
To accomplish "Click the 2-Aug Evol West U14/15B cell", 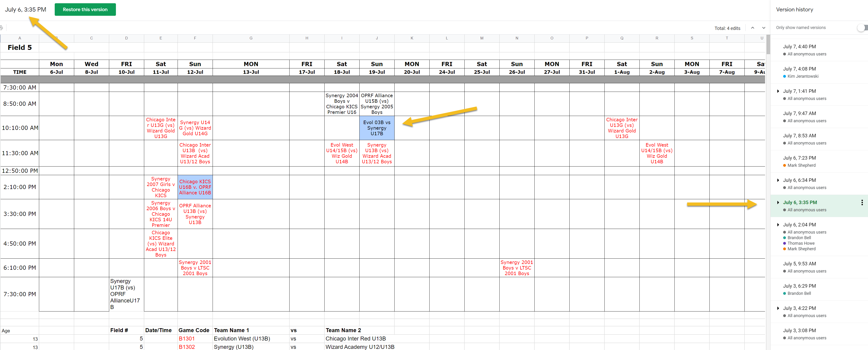I will point(657,153).
